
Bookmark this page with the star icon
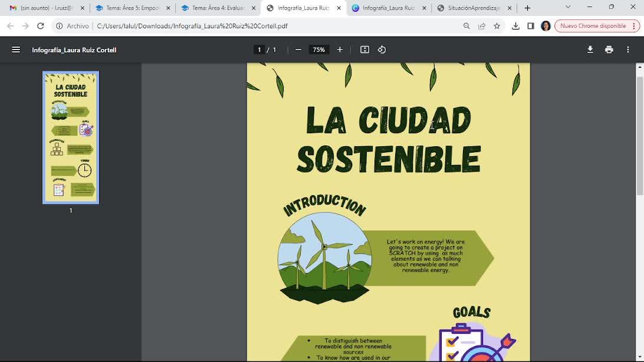pos(497,26)
